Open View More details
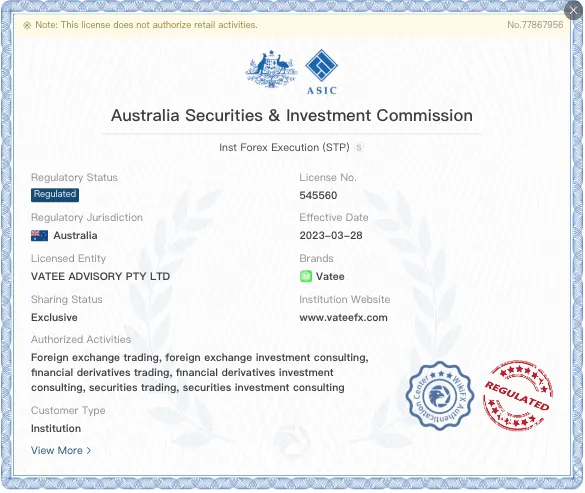Viewport: 585px width, 493px height. (x=60, y=451)
